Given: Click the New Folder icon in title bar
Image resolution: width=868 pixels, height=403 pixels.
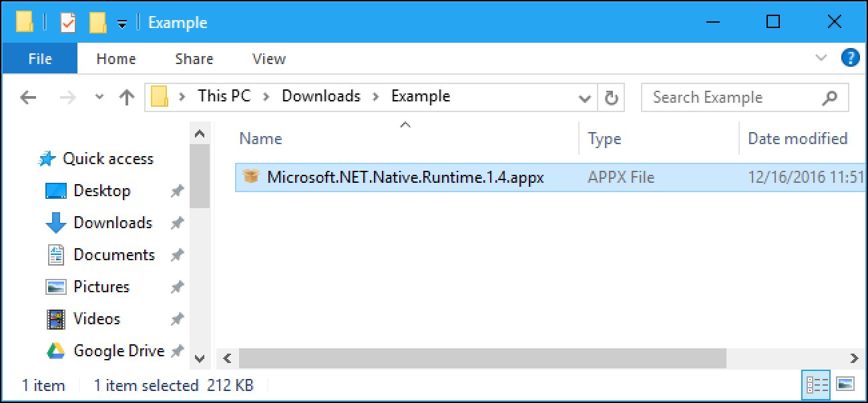Looking at the screenshot, I should click(98, 23).
